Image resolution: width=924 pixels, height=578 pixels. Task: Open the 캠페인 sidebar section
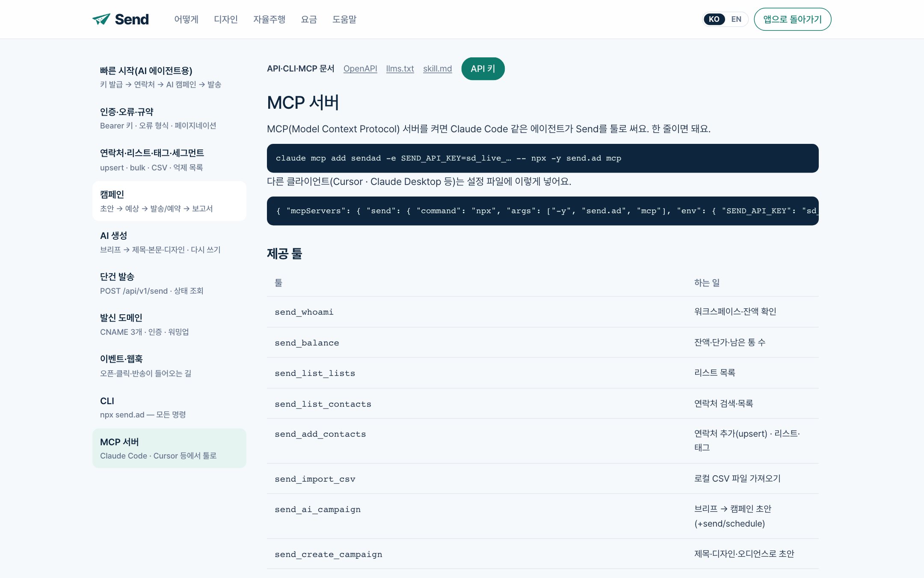[x=169, y=201]
